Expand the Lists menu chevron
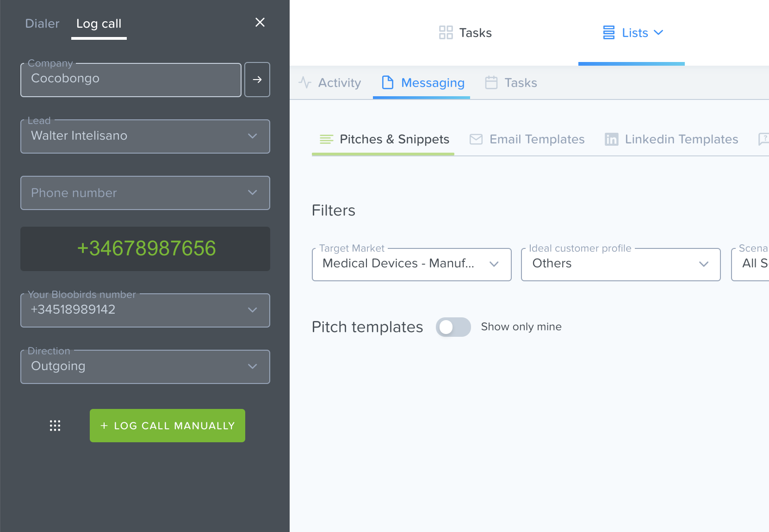769x532 pixels. (x=658, y=32)
